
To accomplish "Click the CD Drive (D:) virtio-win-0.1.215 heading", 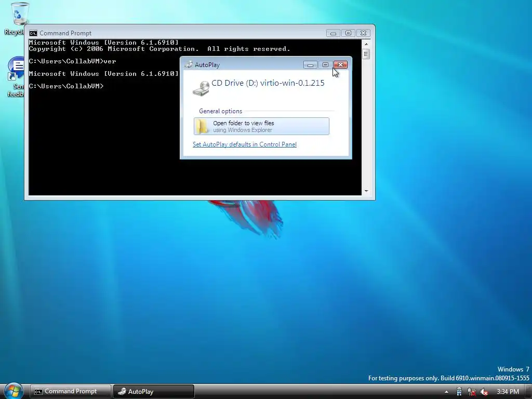I will 268,83.
